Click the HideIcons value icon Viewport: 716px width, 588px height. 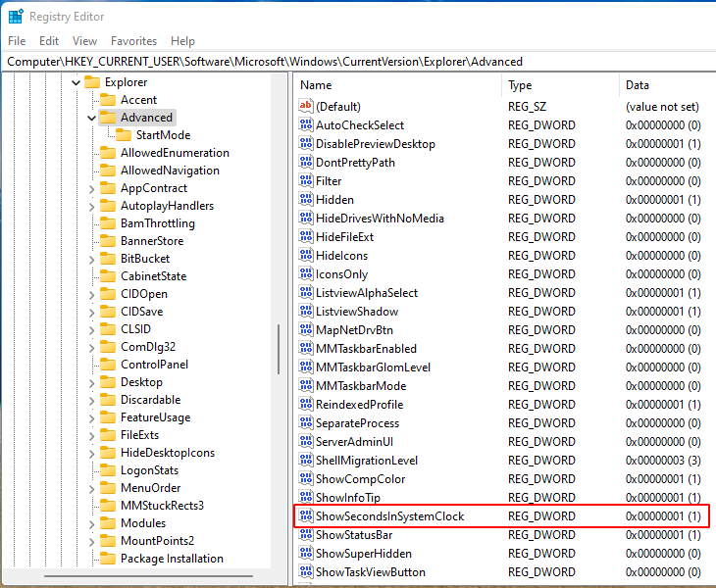click(305, 255)
